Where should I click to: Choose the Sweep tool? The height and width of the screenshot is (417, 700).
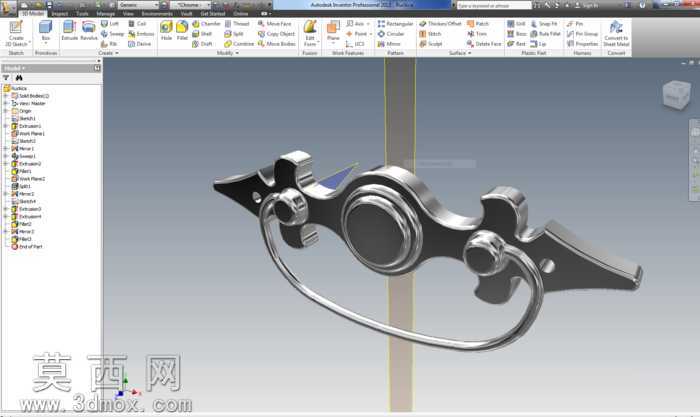[x=112, y=34]
